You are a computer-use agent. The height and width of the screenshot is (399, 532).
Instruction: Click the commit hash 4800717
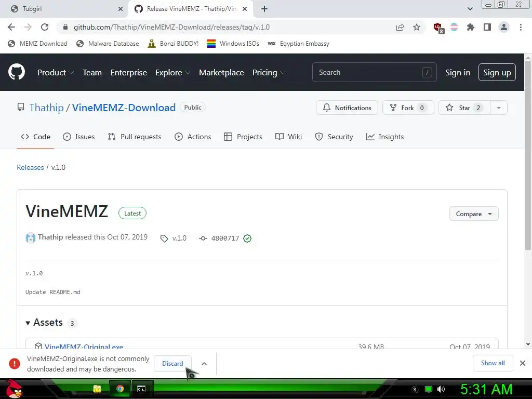coord(225,238)
